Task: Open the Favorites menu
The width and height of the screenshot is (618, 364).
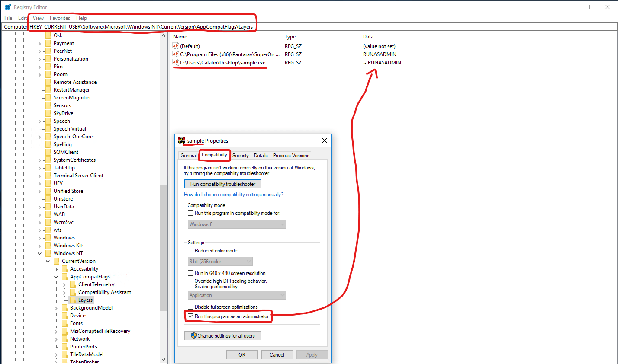Action: [x=60, y=18]
